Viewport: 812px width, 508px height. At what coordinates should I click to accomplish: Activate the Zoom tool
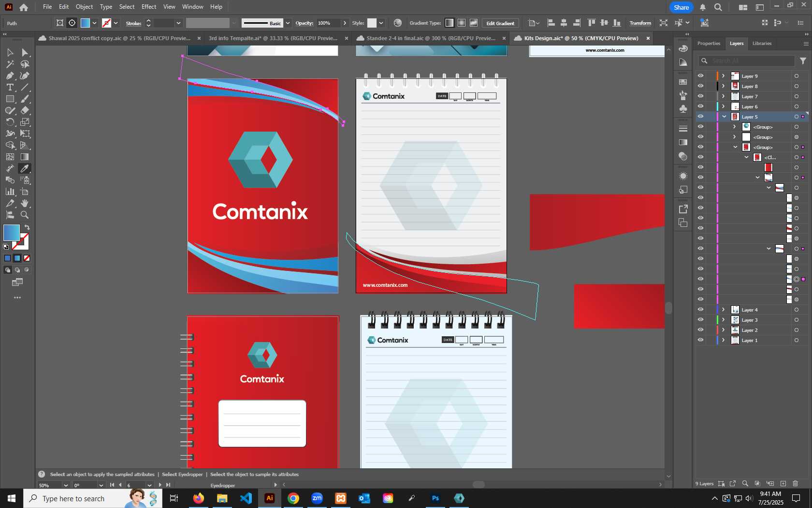coord(25,215)
